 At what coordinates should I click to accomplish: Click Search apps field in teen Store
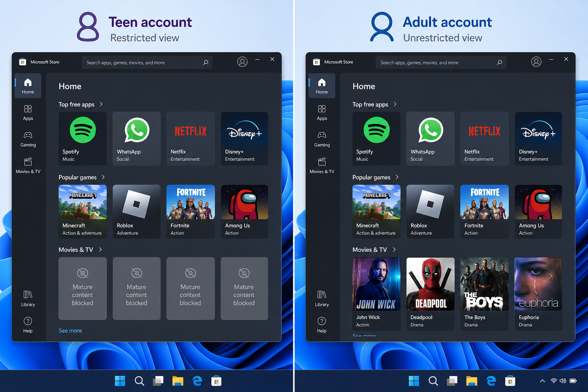(147, 62)
